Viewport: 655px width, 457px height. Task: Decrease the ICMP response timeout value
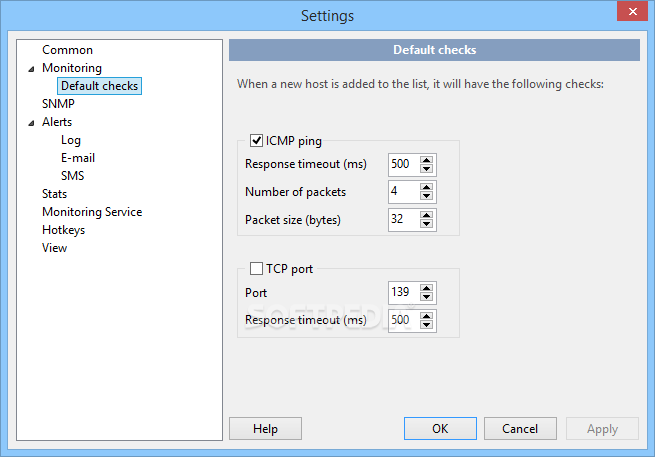[427, 169]
